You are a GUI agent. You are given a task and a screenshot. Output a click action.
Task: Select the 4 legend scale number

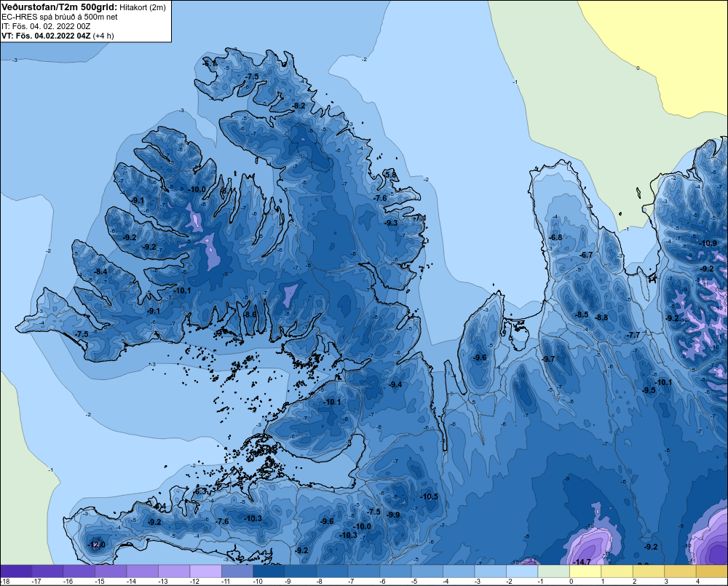click(697, 582)
